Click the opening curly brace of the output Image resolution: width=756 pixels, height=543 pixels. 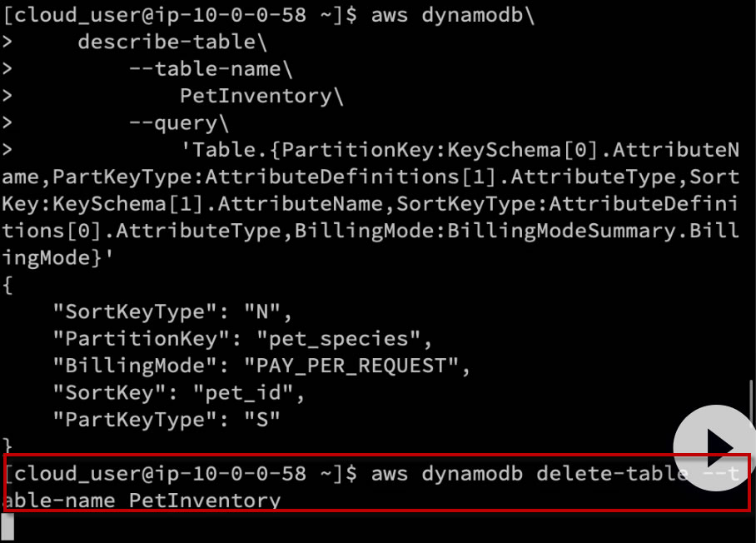tap(8, 286)
